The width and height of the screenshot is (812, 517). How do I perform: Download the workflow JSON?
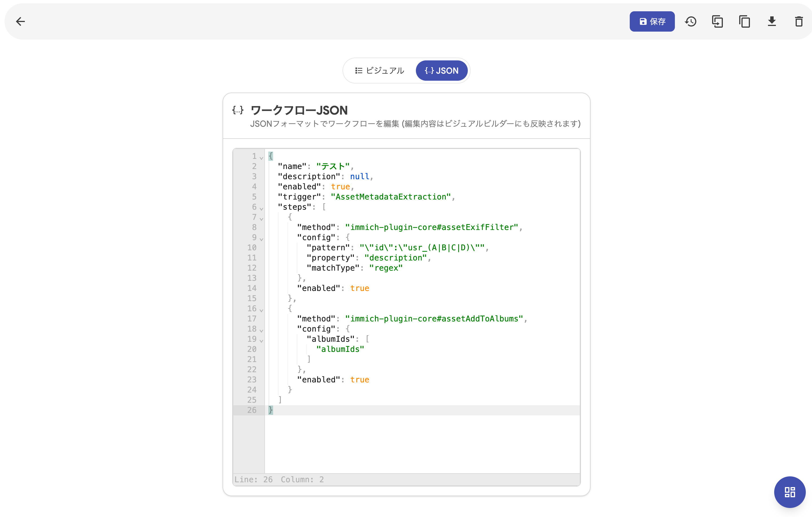[x=772, y=21]
